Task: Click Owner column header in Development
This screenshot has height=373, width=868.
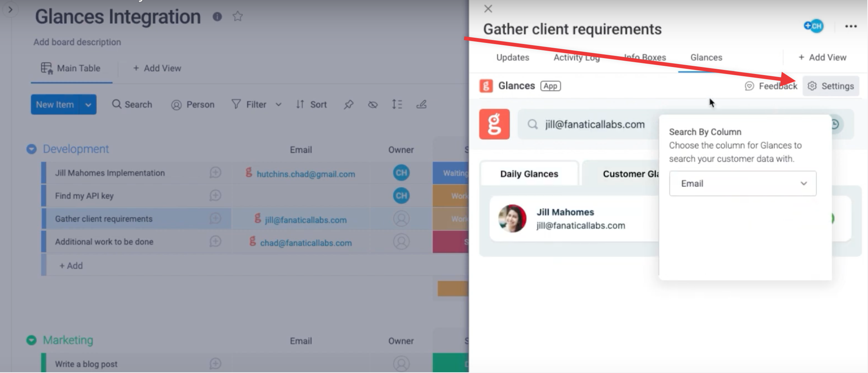Action: [401, 150]
